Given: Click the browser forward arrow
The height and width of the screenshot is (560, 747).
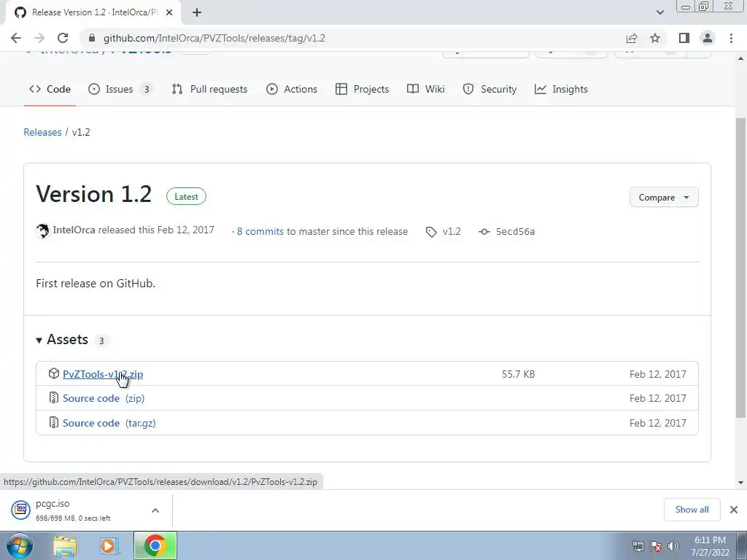Looking at the screenshot, I should coord(39,38).
